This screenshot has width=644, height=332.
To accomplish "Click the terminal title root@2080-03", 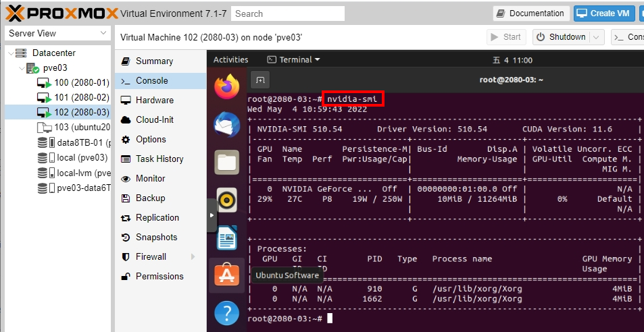I will 512,80.
